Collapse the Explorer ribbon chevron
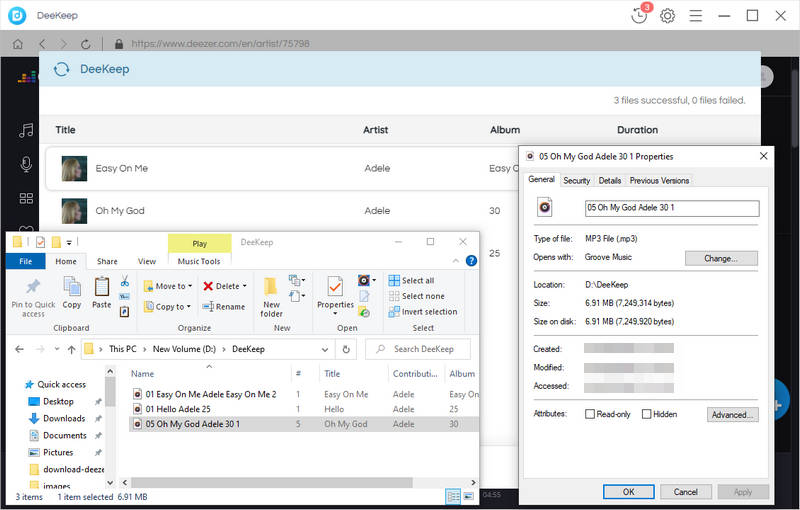This screenshot has width=800, height=510. click(456, 261)
